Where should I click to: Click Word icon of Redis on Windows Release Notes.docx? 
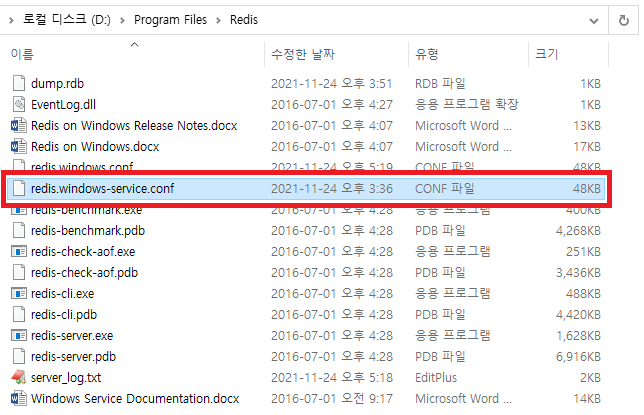(18, 125)
